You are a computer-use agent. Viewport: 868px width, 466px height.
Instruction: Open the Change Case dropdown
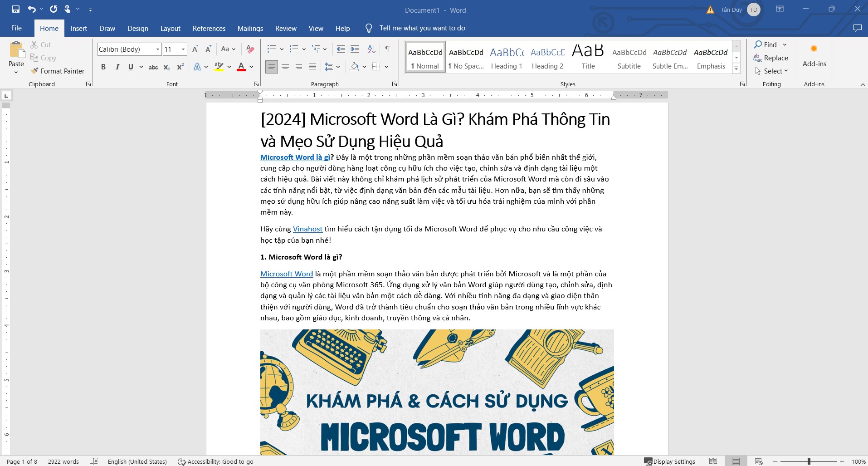pyautogui.click(x=228, y=49)
